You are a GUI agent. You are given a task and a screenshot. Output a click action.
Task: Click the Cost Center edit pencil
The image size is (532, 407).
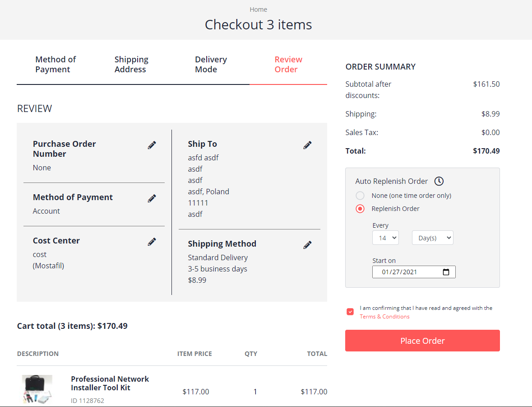pyautogui.click(x=152, y=242)
